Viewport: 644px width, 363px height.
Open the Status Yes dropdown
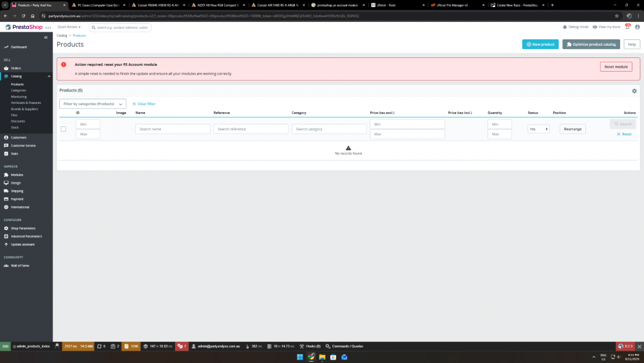[538, 129]
